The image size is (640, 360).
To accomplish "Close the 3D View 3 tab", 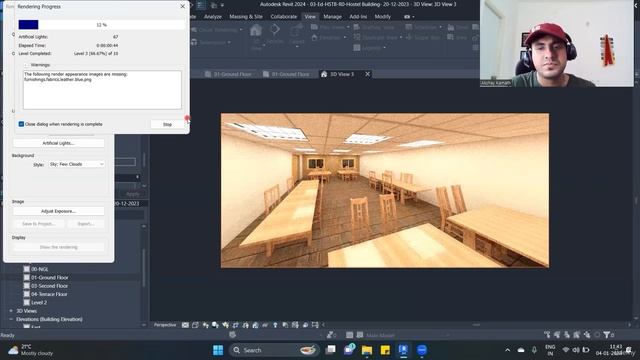I will pos(367,74).
